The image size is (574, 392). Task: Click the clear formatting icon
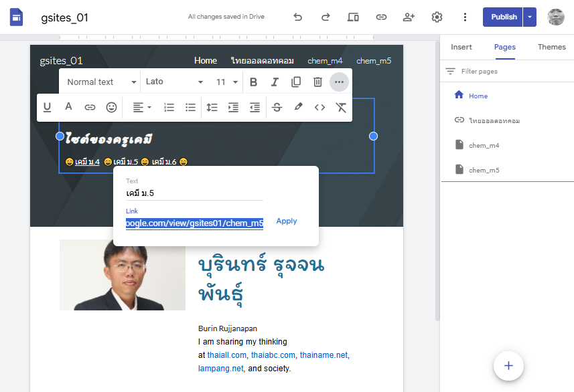pyautogui.click(x=341, y=107)
